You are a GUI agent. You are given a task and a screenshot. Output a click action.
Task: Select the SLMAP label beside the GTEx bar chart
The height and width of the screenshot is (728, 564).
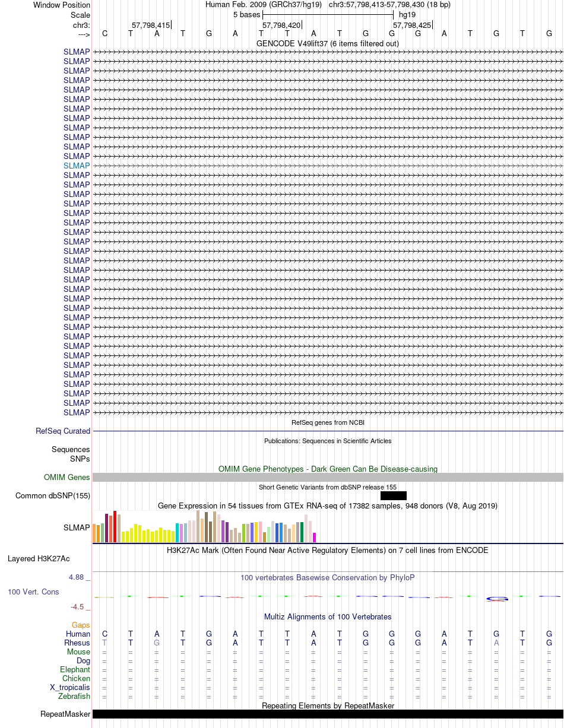point(77,527)
